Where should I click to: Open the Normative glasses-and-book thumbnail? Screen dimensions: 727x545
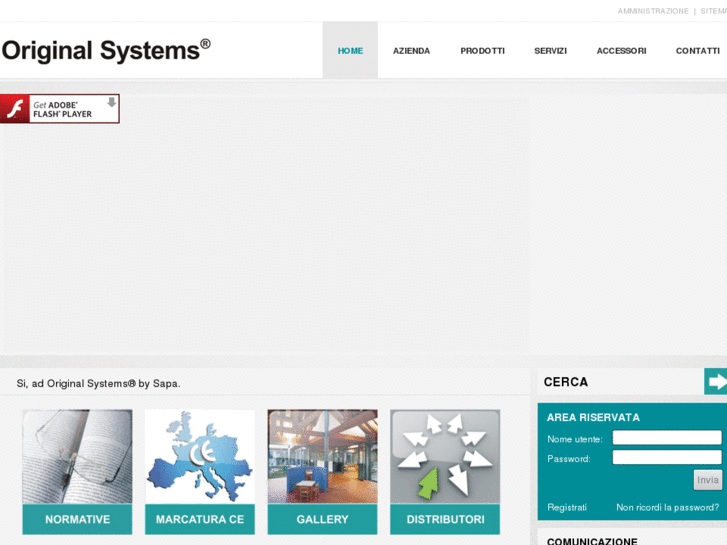pos(77,456)
